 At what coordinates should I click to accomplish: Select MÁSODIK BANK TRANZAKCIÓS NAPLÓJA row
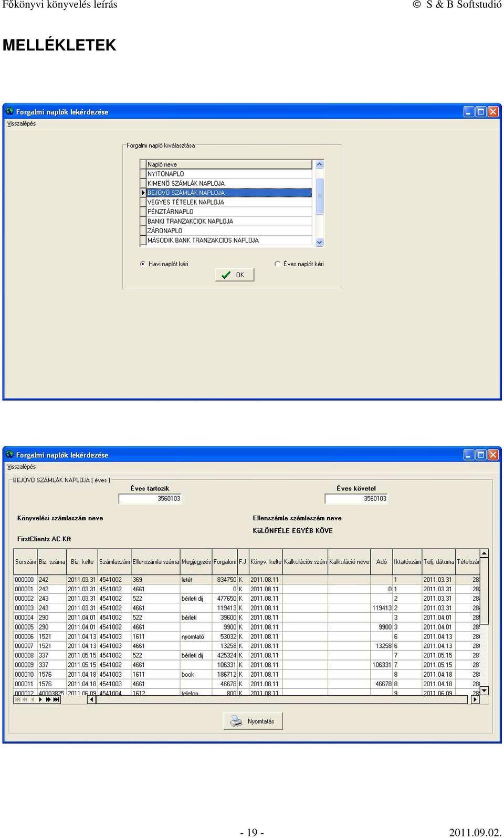point(229,240)
